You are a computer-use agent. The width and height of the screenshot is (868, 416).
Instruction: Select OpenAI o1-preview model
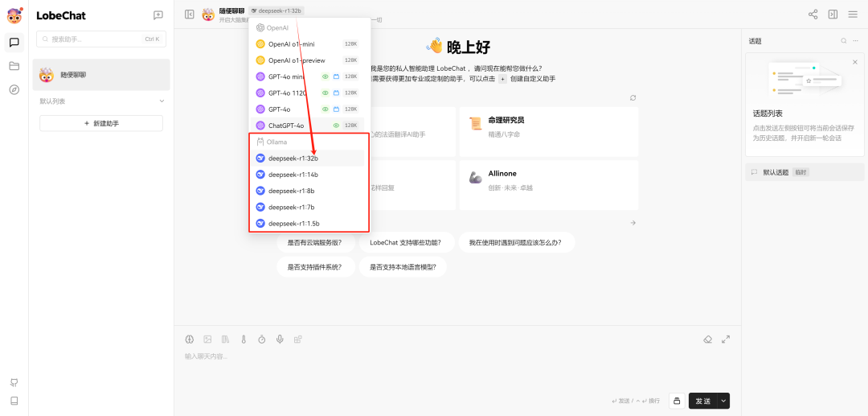pyautogui.click(x=307, y=60)
